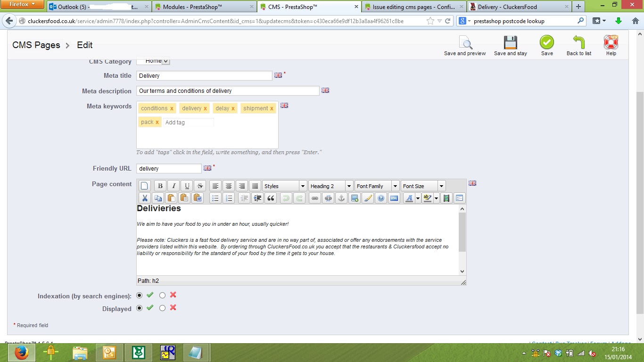The width and height of the screenshot is (644, 362).
Task: Toggle strikethrough formatting in editor
Action: tap(200, 186)
